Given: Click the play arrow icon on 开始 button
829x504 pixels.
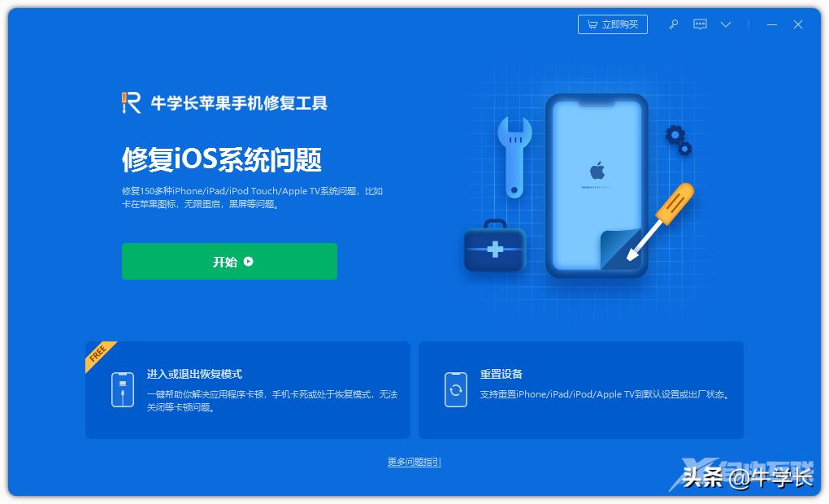Looking at the screenshot, I should click(x=249, y=261).
